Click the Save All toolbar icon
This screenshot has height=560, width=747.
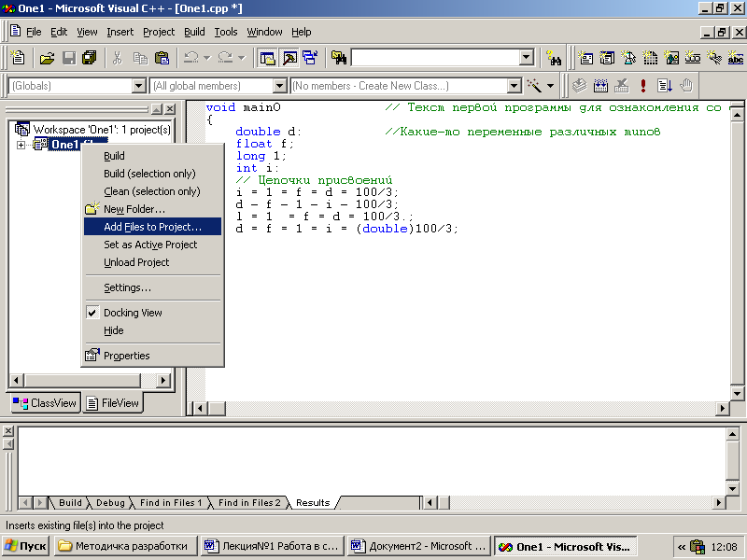[x=89, y=58]
